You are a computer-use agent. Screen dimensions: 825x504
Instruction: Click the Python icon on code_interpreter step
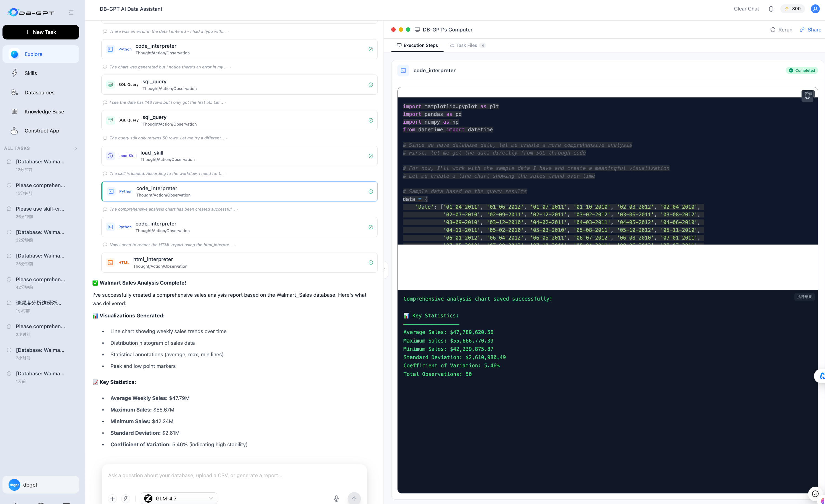(110, 49)
